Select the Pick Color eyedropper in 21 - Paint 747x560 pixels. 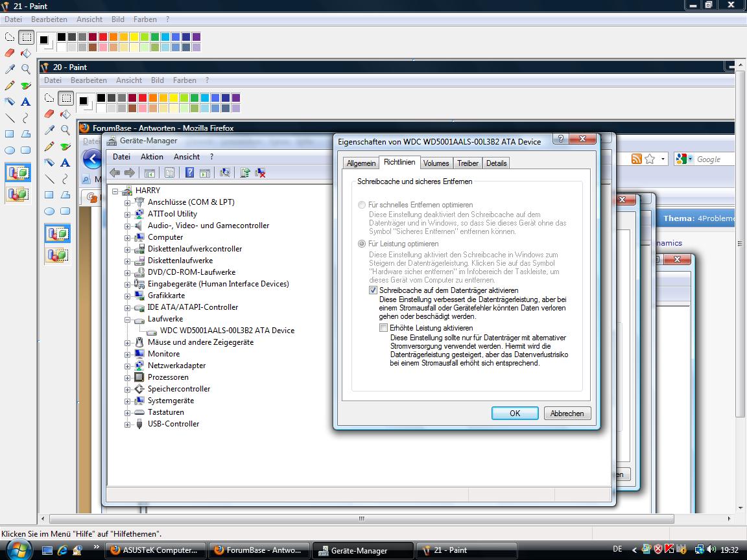tap(10, 69)
